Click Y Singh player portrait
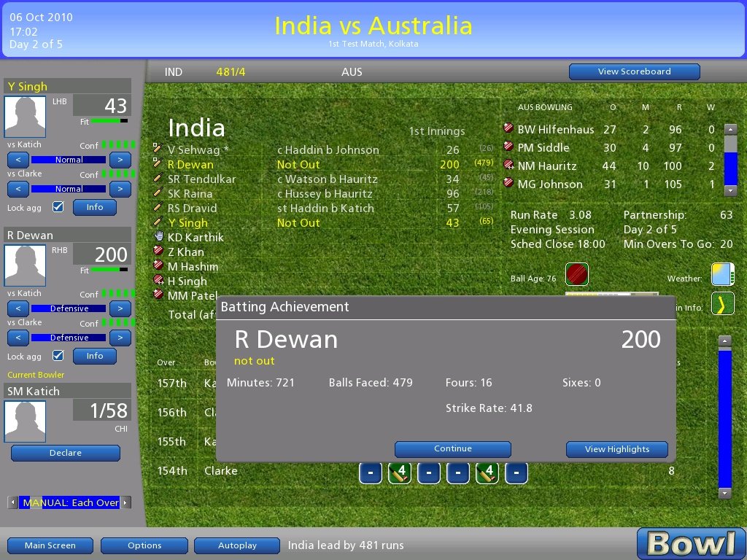Viewport: 747px width, 560px height. tap(25, 116)
